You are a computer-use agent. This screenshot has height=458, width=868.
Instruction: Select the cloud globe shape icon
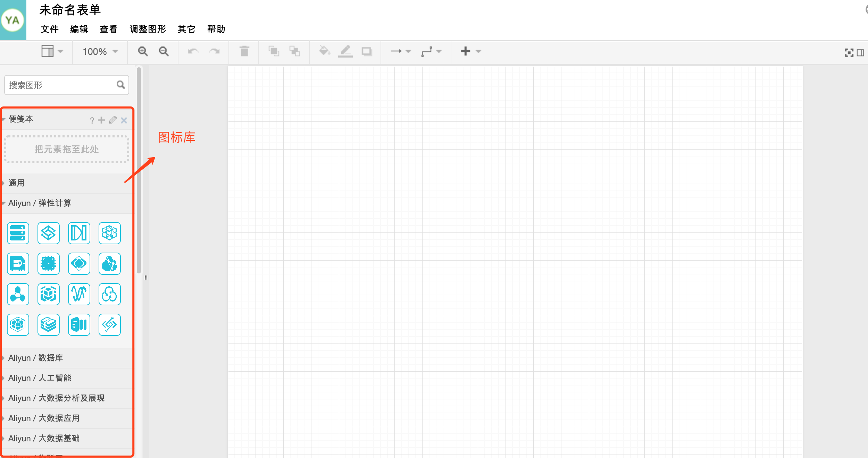[x=110, y=264]
